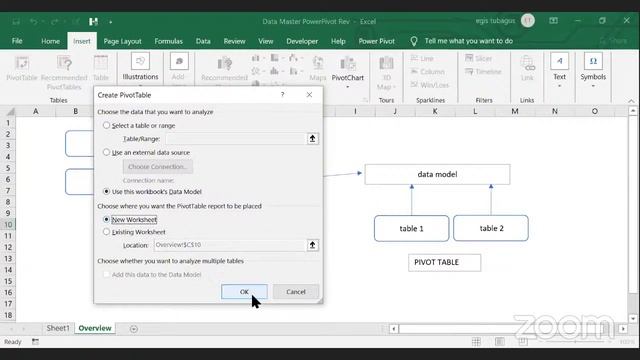640x360 pixels.
Task: Click the 'data model' shape
Action: pos(437,174)
